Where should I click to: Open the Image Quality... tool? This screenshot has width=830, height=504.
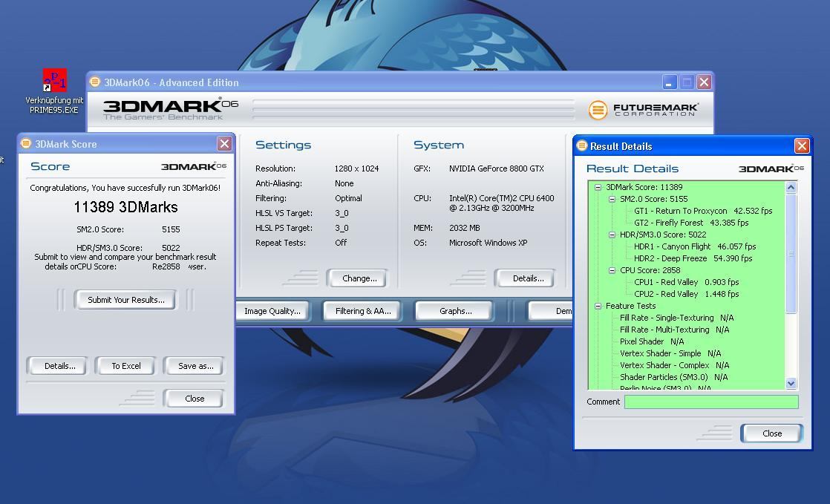click(x=272, y=311)
